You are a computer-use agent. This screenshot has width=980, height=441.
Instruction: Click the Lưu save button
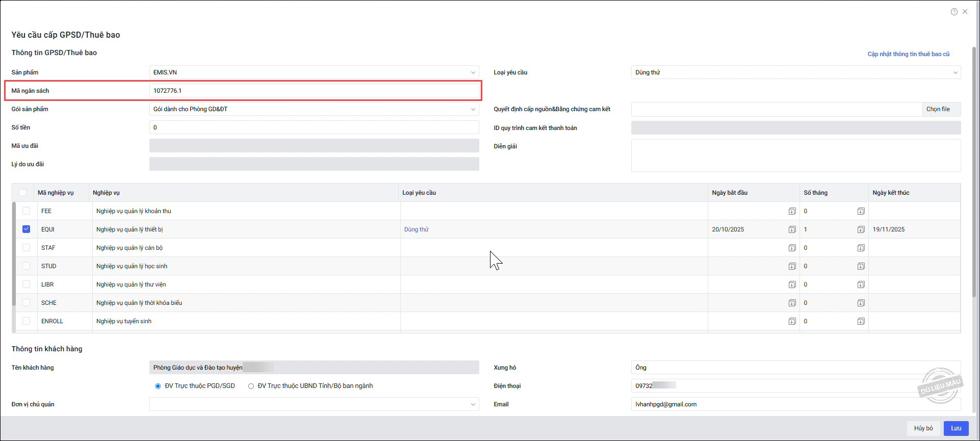point(956,428)
